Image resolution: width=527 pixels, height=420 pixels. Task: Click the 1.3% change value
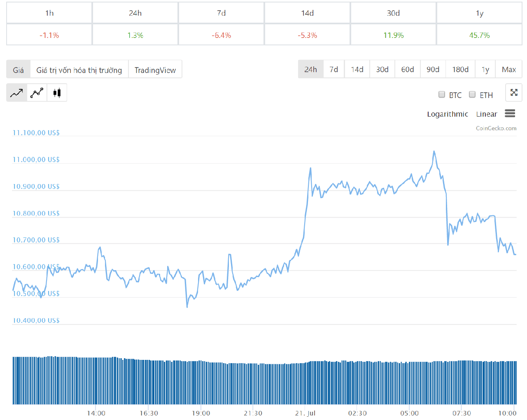point(135,35)
